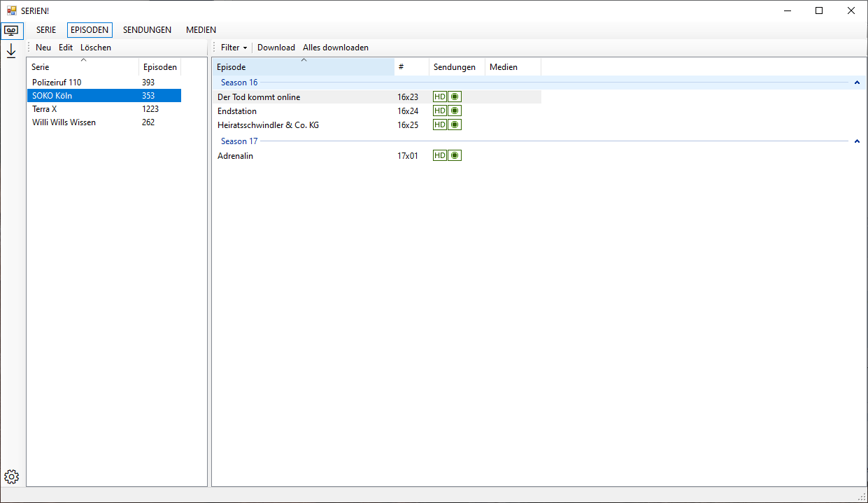Viewport: 868px width, 503px height.
Task: Select the TV series view icon in left sidebar
Action: [x=11, y=31]
